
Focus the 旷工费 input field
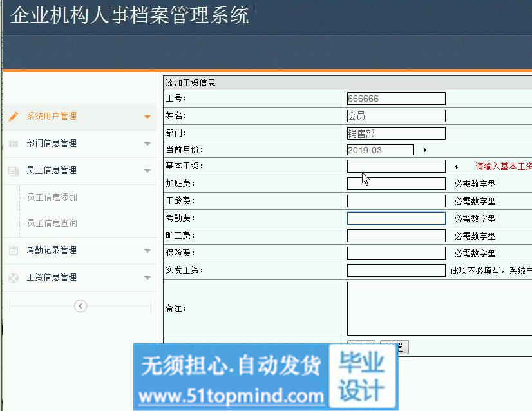tap(396, 236)
